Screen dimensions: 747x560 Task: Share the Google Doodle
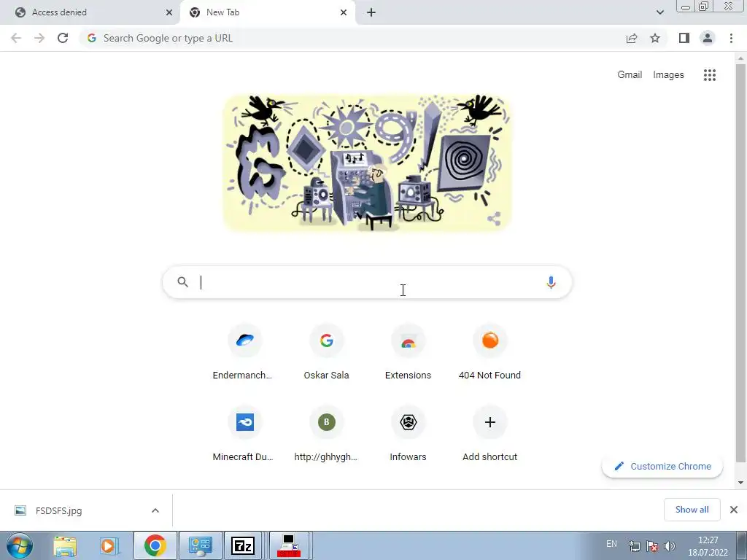coord(494,219)
